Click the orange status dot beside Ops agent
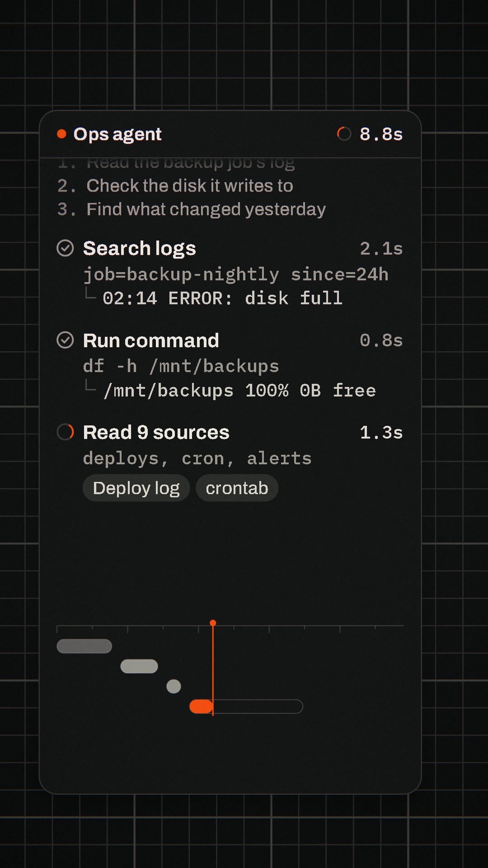Screen dimensions: 488x868 (x=61, y=134)
